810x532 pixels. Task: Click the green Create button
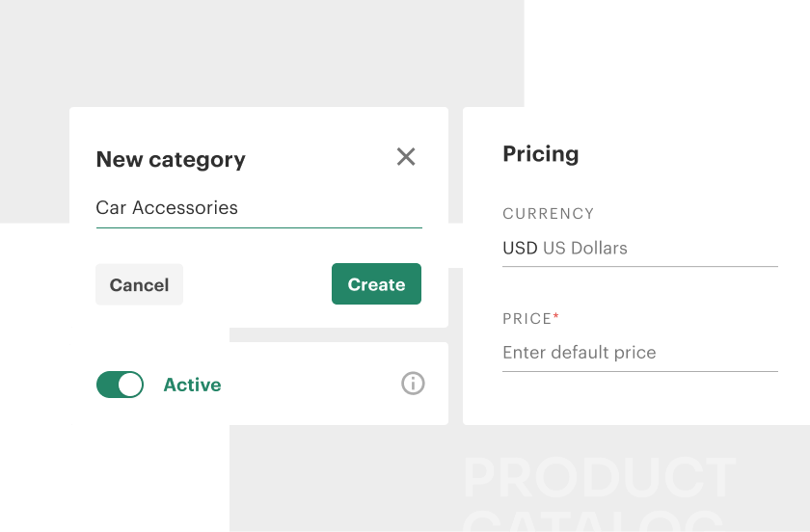(x=377, y=284)
